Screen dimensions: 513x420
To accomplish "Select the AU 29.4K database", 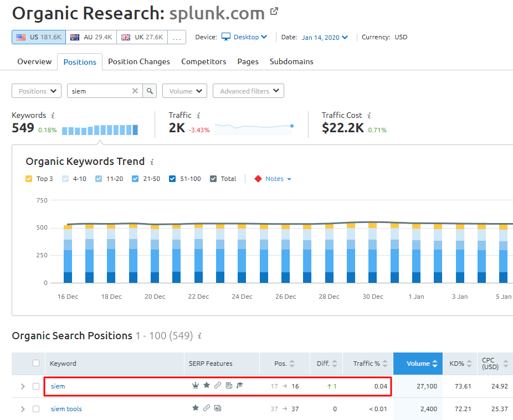I will (x=91, y=37).
